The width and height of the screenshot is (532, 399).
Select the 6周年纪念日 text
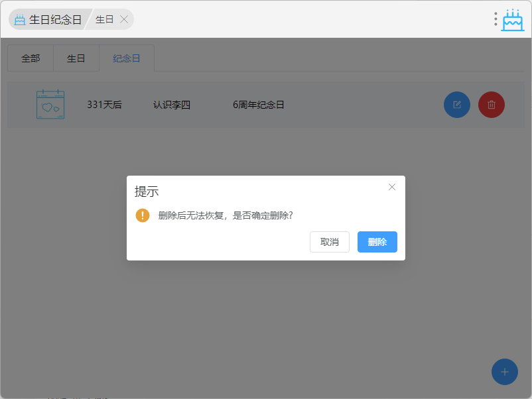258,105
